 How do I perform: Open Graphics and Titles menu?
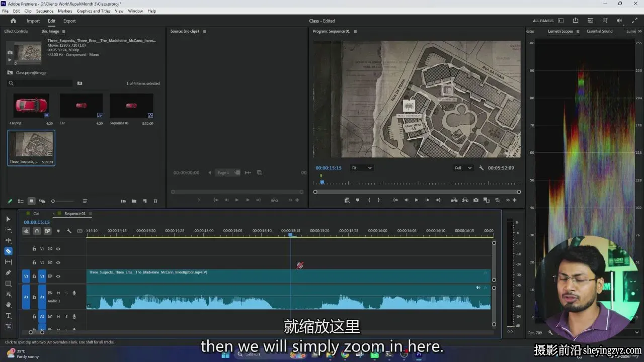pos(94,11)
